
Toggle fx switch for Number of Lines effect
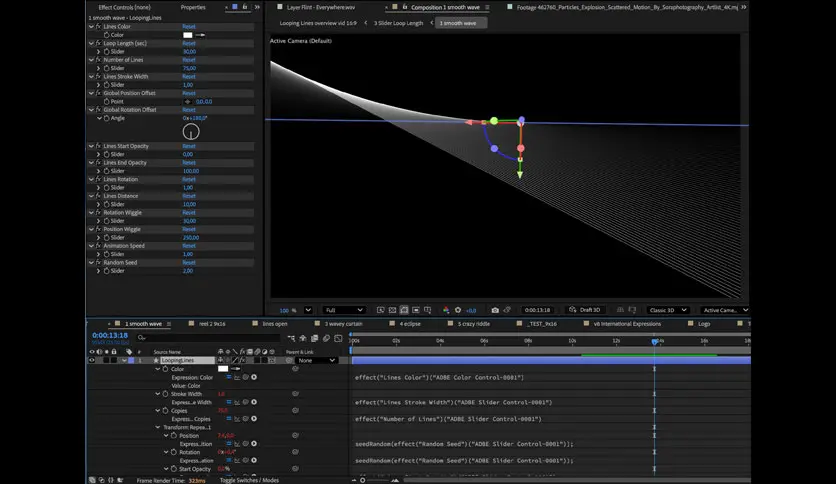point(98,60)
